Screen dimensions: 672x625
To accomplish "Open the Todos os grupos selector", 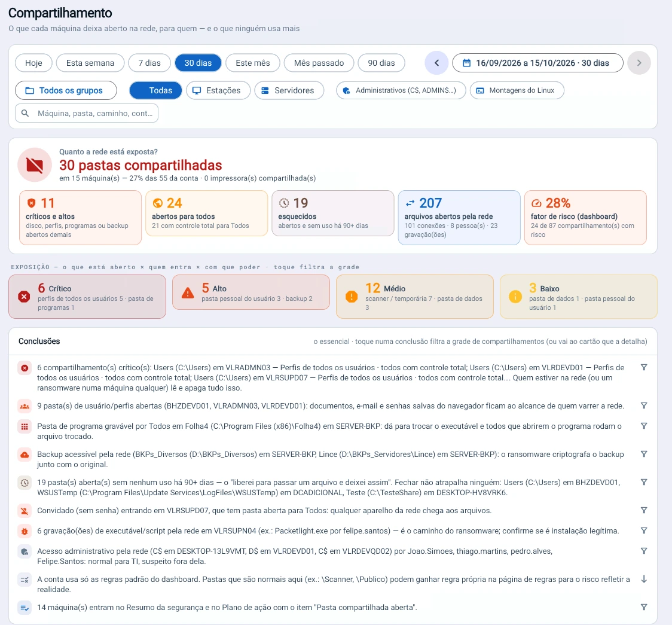I will point(66,90).
